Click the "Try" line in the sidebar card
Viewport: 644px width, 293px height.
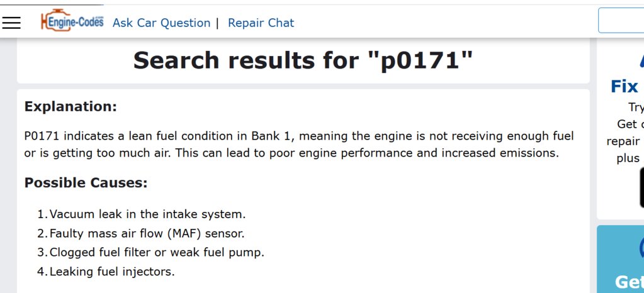point(636,107)
